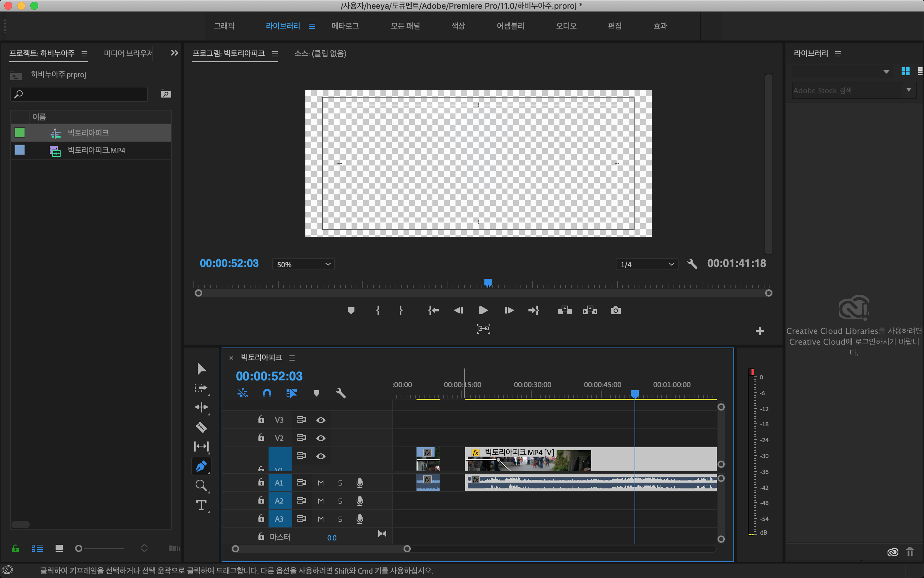Toggle lock on V3 track
The image size is (924, 578).
point(261,419)
